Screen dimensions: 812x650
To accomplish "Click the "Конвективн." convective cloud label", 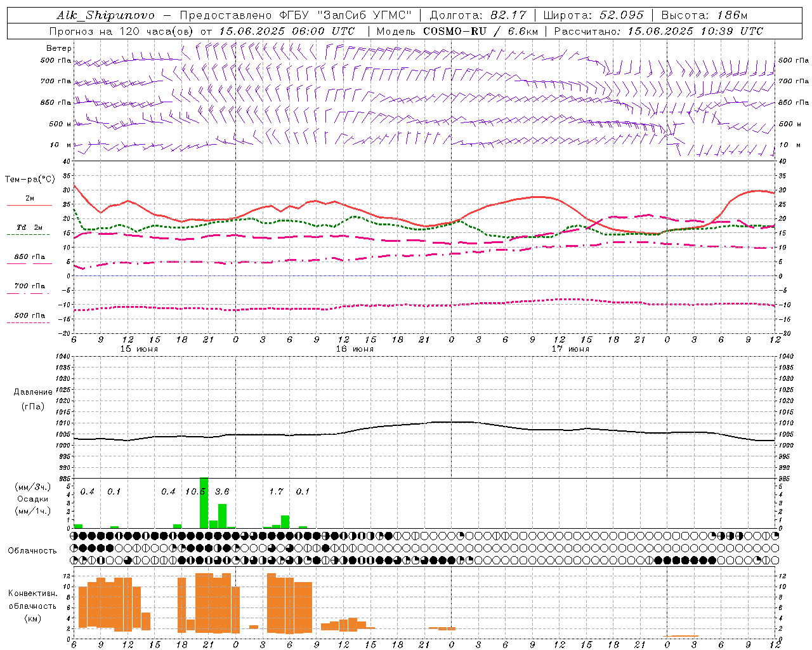I will point(33,594).
